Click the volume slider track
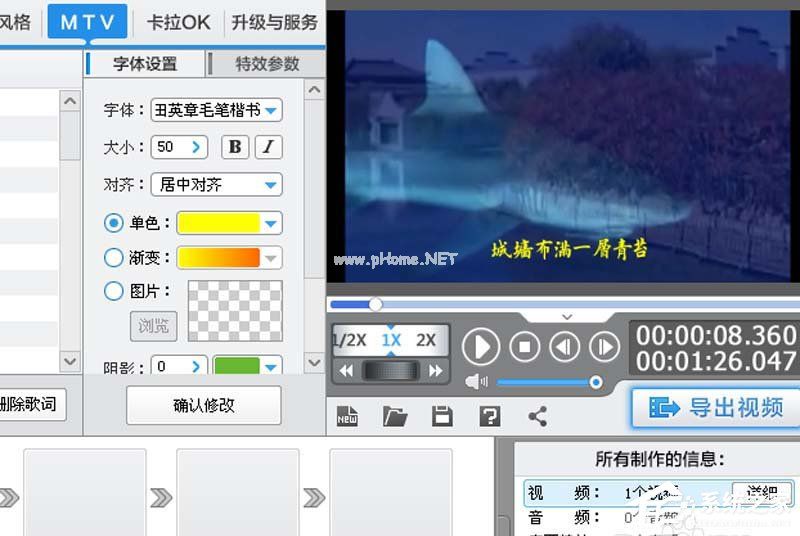This screenshot has width=800, height=536. (547, 382)
